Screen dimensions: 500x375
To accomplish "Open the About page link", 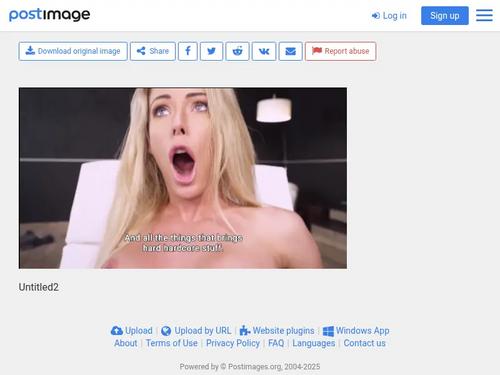I will [126, 343].
